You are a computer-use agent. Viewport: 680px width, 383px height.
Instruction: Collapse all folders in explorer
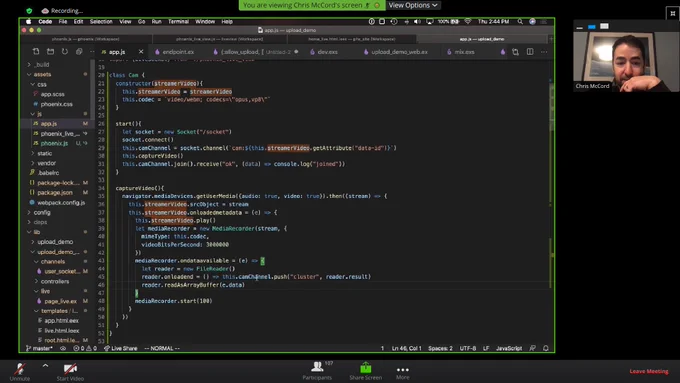(79, 52)
